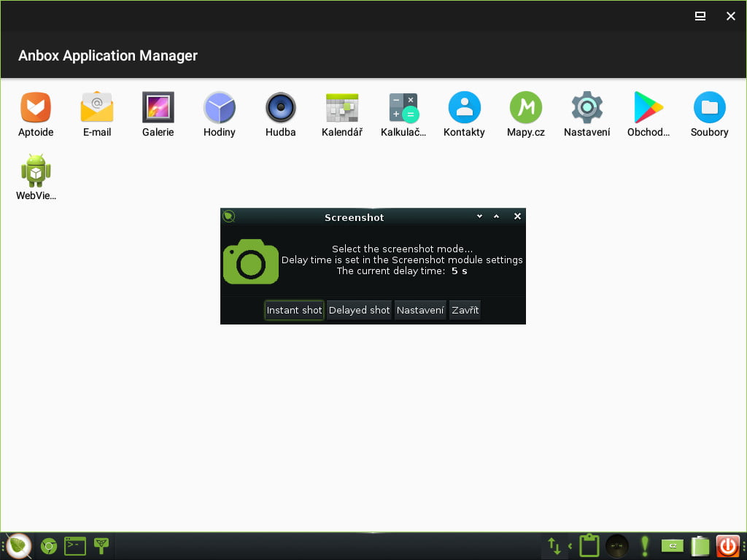The height and width of the screenshot is (560, 747).
Task: Open the Galerie app
Action: tap(158, 114)
